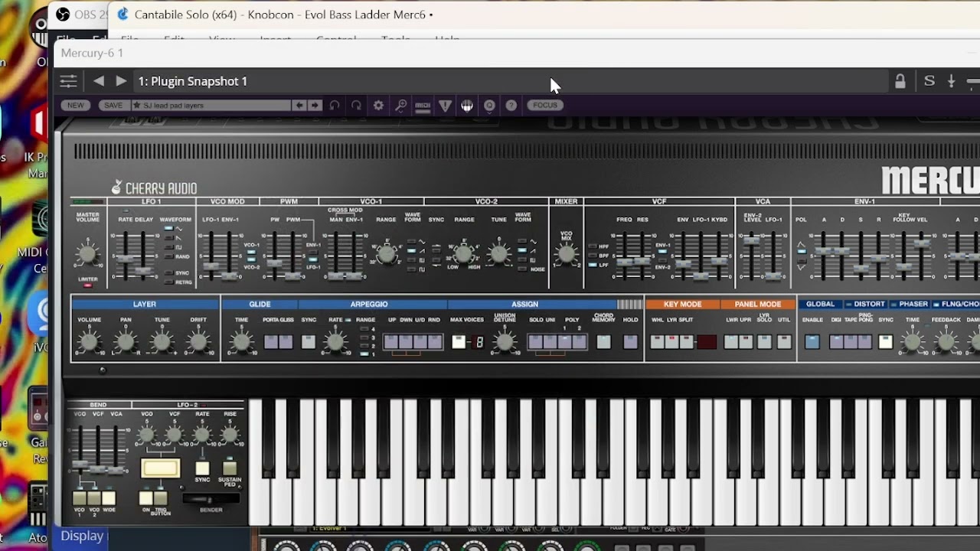Screen dimensions: 980x551
Task: Select arpeggio RND mode button
Action: (x=435, y=342)
